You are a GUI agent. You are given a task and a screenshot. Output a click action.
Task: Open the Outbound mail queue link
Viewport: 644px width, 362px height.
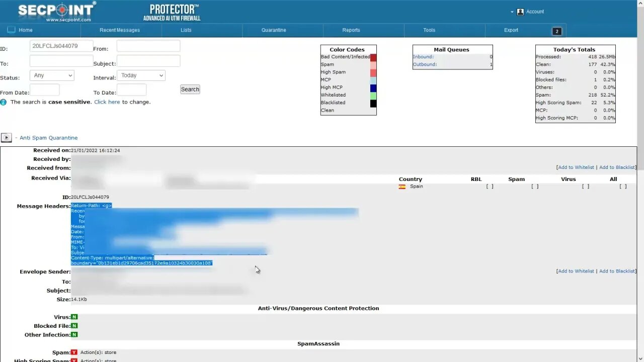(425, 64)
